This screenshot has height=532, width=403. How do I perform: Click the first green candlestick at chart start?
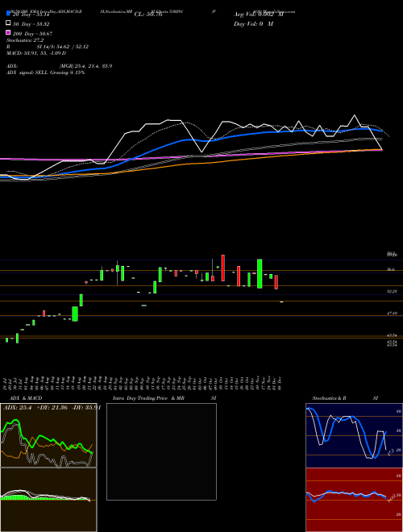point(6,340)
